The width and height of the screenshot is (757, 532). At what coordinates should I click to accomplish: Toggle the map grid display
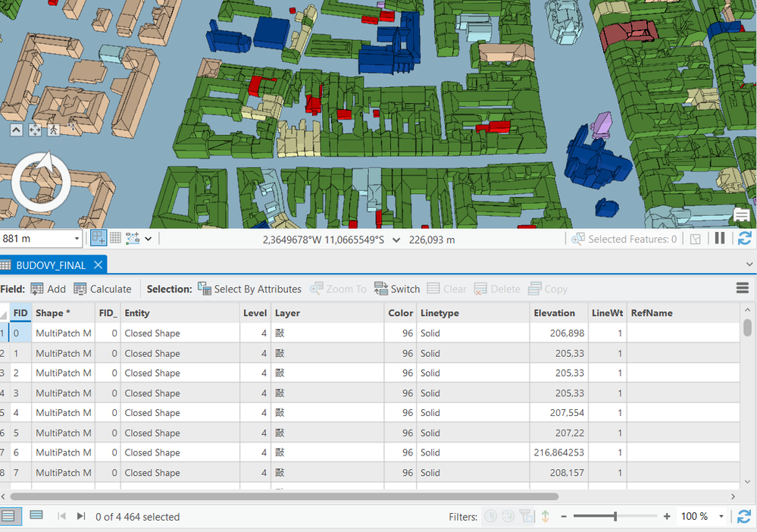(116, 239)
